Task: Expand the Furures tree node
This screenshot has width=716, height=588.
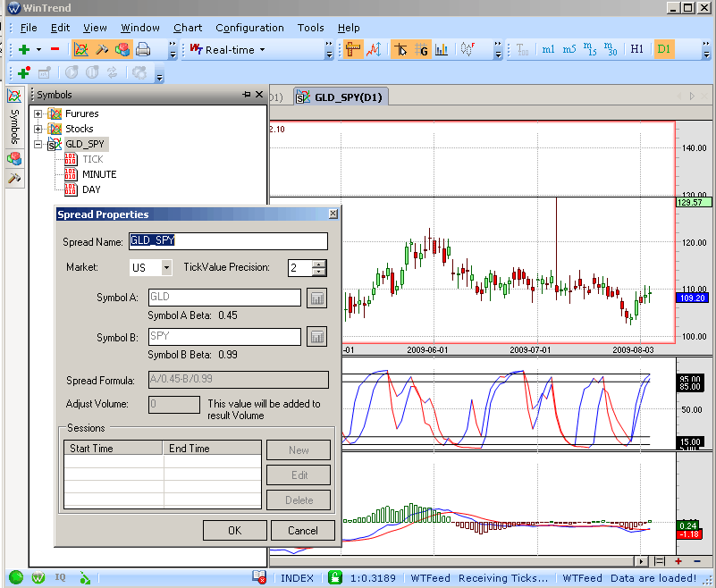Action: coord(38,113)
